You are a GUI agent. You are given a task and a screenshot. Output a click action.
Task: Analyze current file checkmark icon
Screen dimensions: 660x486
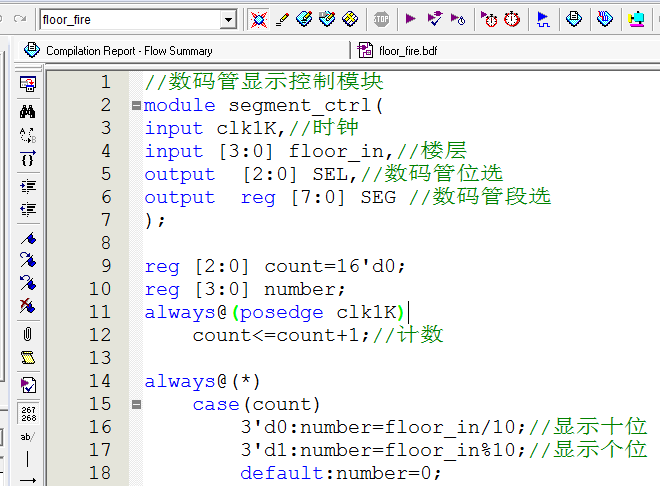28,385
